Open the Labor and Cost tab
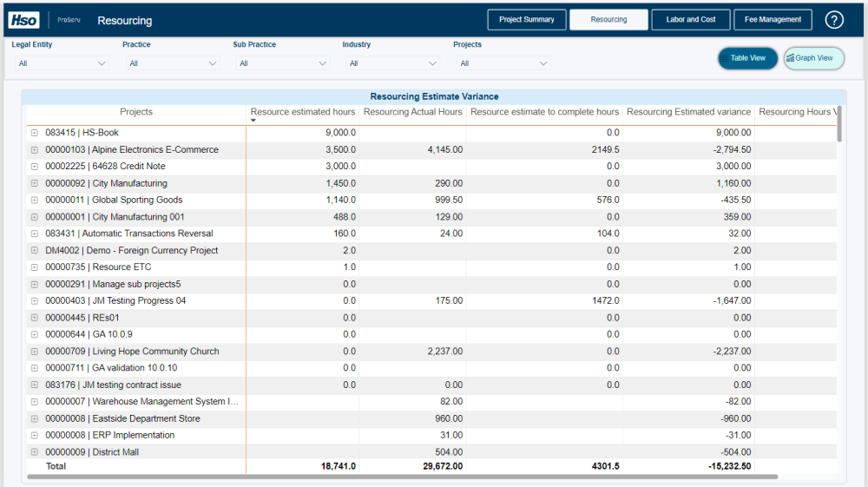This screenshot has width=868, height=487. click(691, 20)
